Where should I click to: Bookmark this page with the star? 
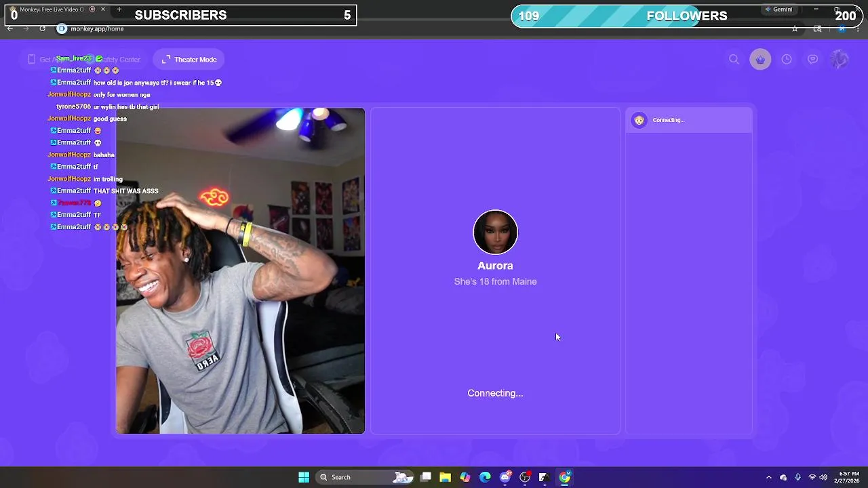tap(795, 28)
